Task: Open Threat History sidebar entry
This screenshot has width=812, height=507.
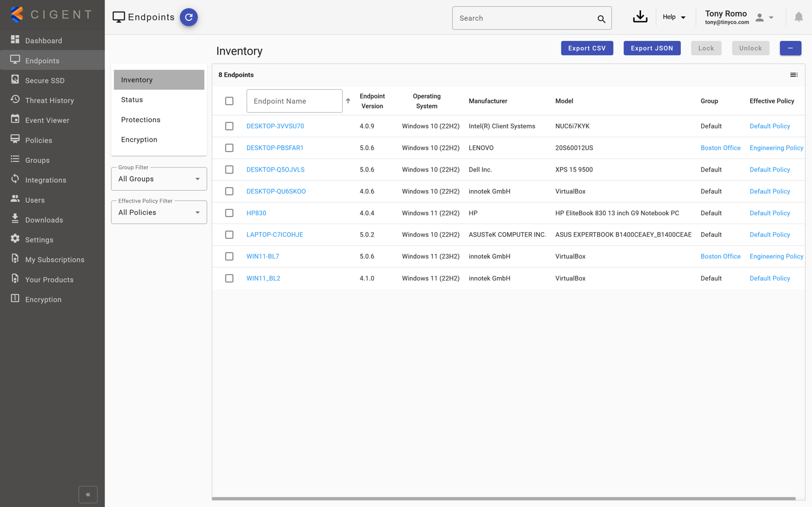Action: pos(52,100)
